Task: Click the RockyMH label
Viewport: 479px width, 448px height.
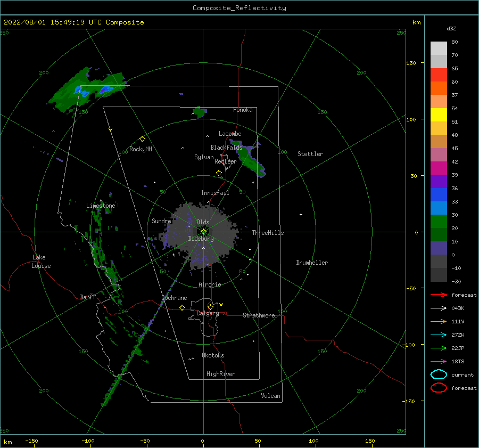Action: tap(141, 149)
